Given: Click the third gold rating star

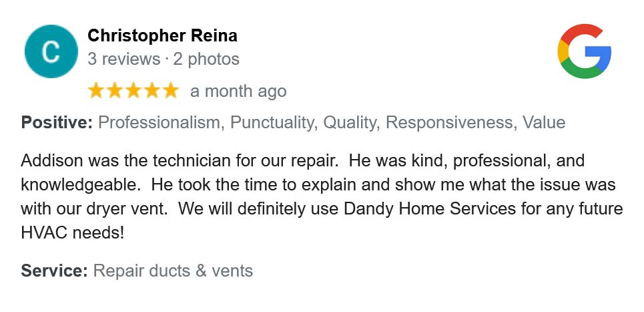Looking at the screenshot, I should (x=133, y=91).
